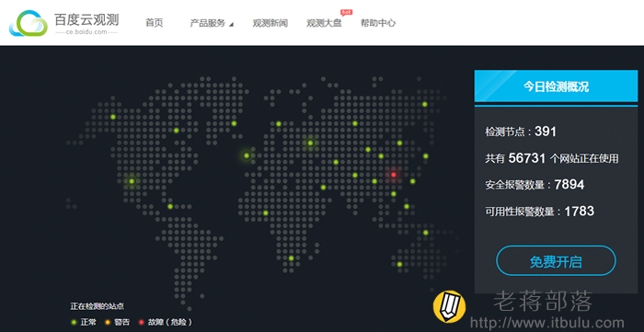
Task: Open the 首页 home menu item
Action: [155, 23]
